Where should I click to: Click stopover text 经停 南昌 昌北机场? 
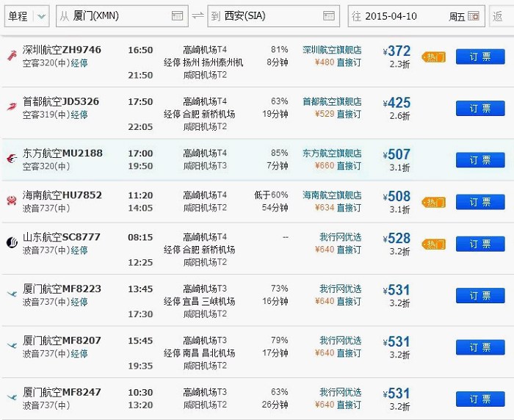tap(199, 353)
